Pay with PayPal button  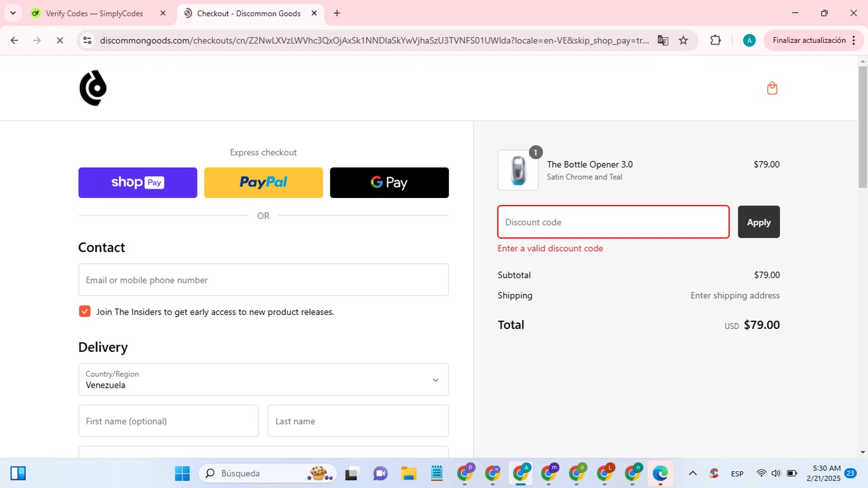coord(263,183)
